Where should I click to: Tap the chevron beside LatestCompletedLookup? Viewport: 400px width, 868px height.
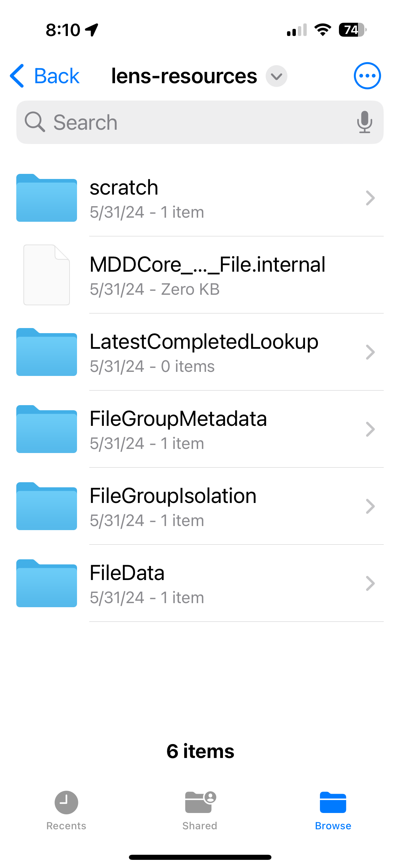point(370,352)
